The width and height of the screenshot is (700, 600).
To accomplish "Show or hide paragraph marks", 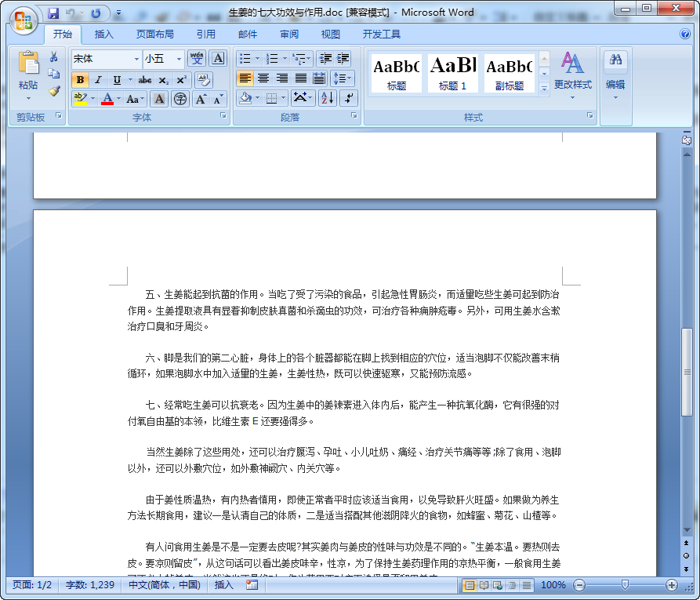I will point(349,98).
